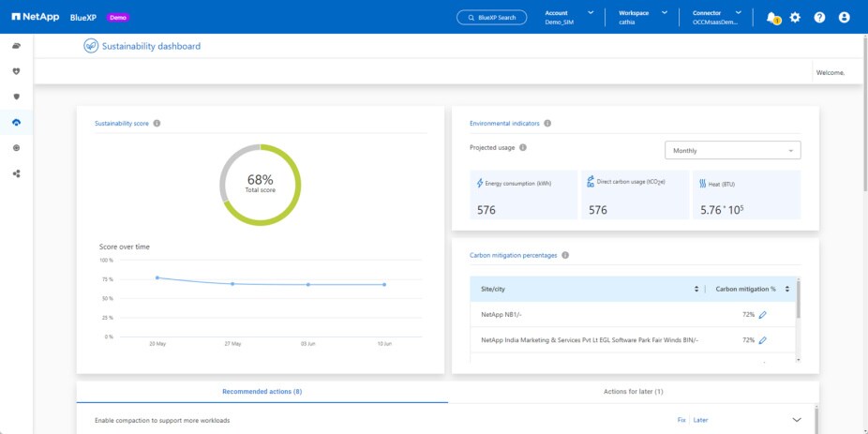This screenshot has height=434, width=868.
Task: Open the settings gear icon
Action: (x=795, y=17)
